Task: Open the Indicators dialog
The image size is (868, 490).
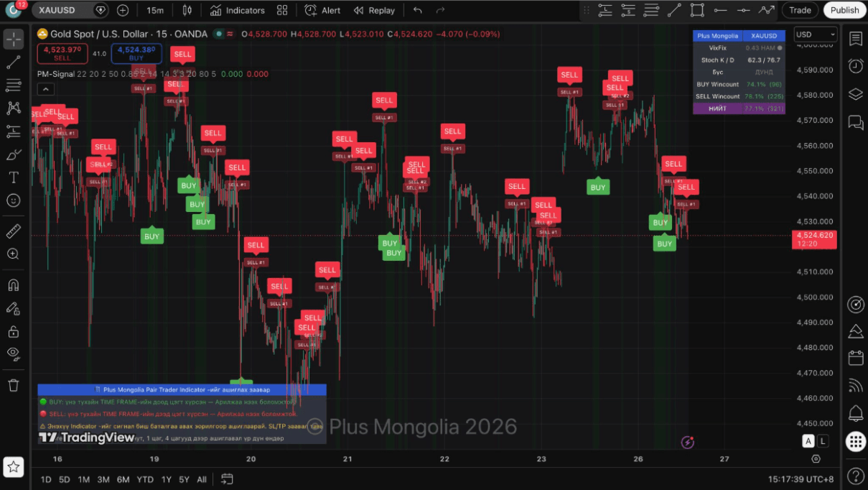Action: (x=238, y=10)
